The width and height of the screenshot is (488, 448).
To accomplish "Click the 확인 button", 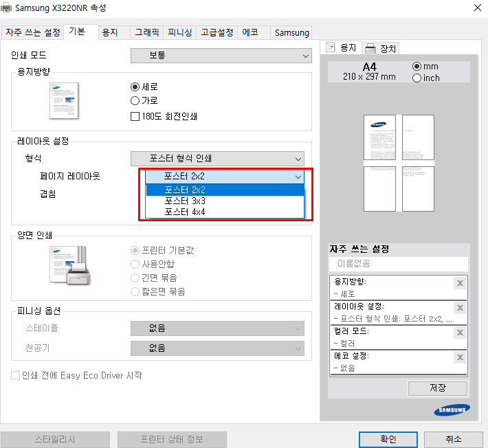I will [x=388, y=440].
